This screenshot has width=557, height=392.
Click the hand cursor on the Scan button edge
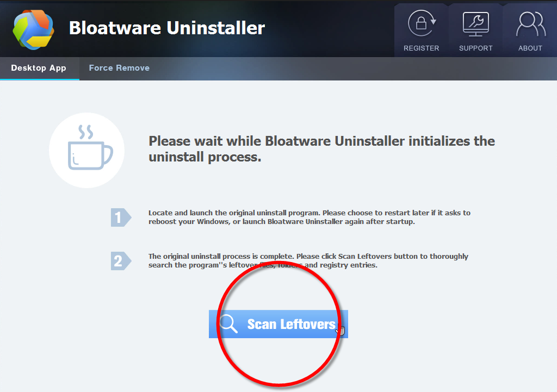pyautogui.click(x=341, y=330)
